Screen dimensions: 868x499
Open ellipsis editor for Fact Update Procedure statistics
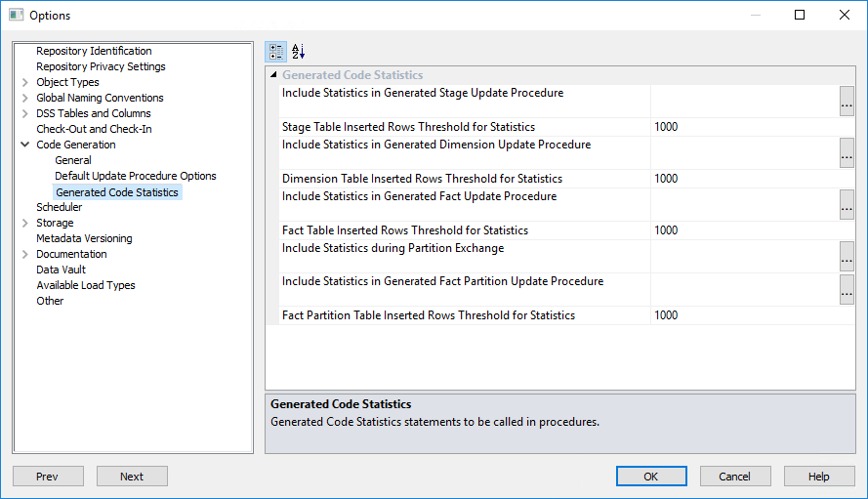pyautogui.click(x=847, y=205)
